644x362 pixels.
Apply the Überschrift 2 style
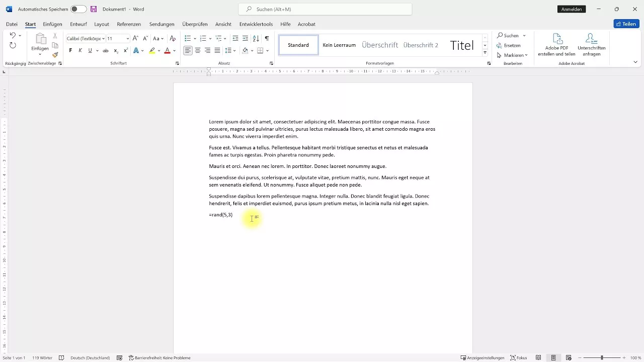tap(421, 45)
